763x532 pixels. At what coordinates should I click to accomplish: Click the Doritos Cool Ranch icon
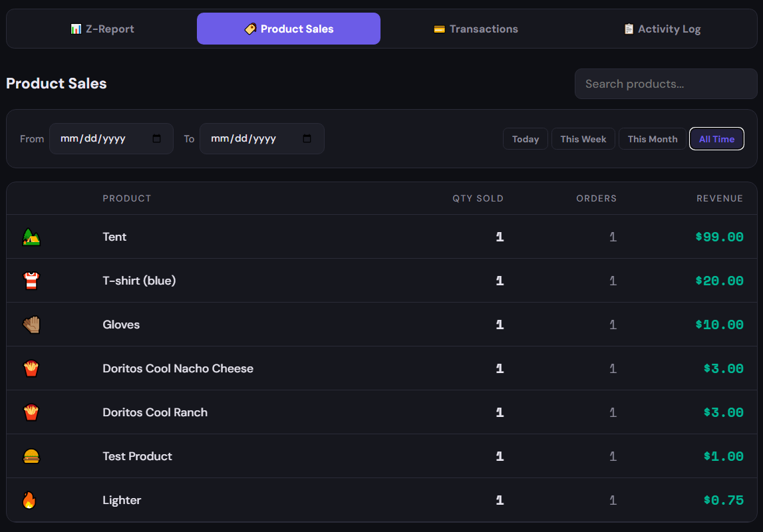pyautogui.click(x=31, y=412)
